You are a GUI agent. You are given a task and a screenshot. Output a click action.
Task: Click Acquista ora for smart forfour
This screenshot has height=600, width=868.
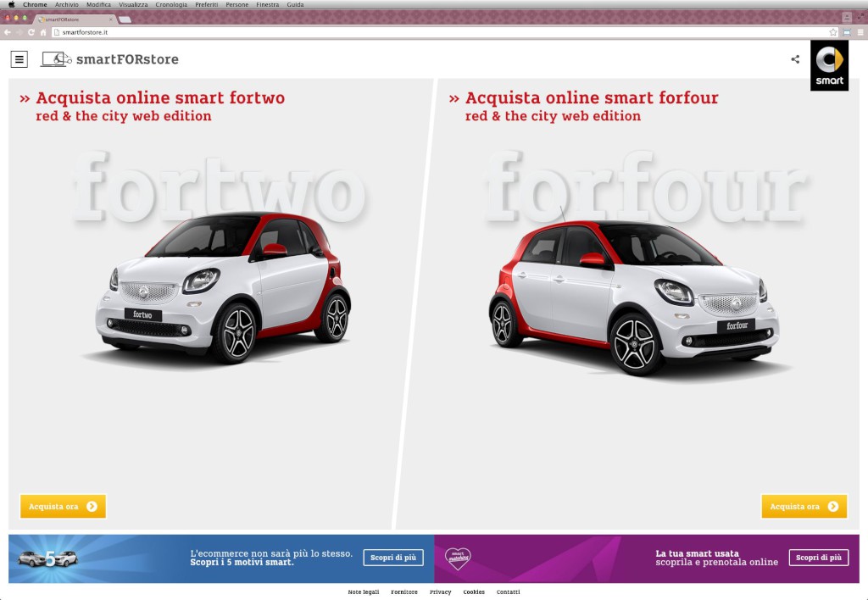point(804,507)
